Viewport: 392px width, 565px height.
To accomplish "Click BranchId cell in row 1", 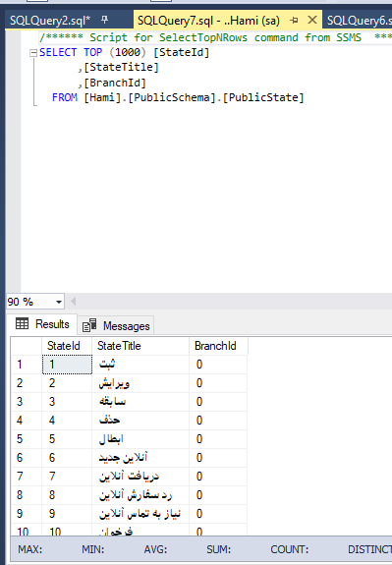I will (218, 365).
